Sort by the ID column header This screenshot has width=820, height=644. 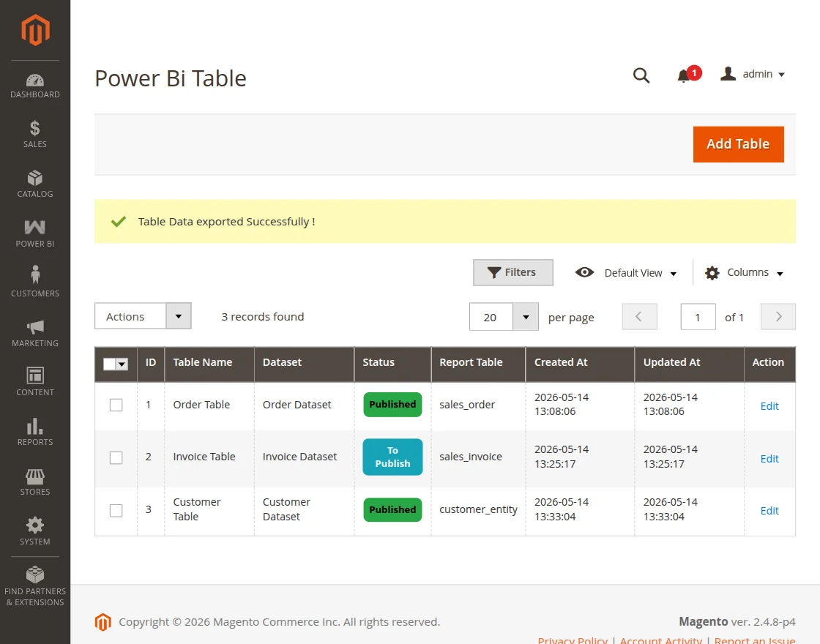[151, 363]
